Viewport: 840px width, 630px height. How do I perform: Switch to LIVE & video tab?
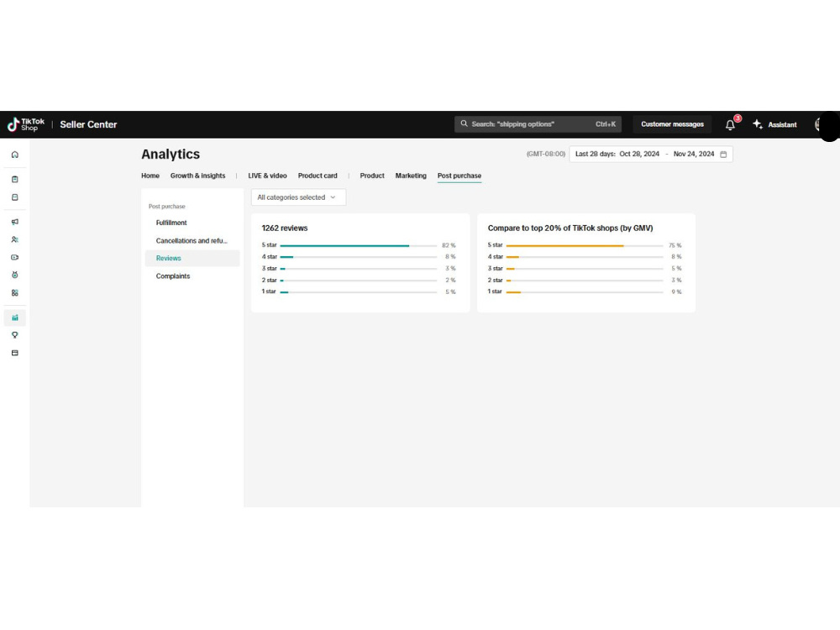(x=267, y=176)
